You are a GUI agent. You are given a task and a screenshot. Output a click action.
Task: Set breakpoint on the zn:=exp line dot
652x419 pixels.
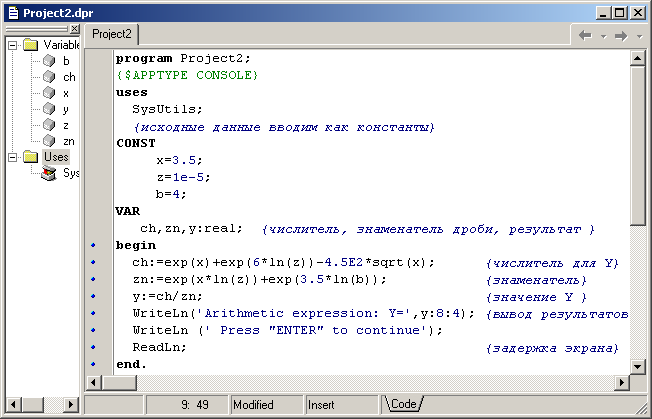(93, 279)
